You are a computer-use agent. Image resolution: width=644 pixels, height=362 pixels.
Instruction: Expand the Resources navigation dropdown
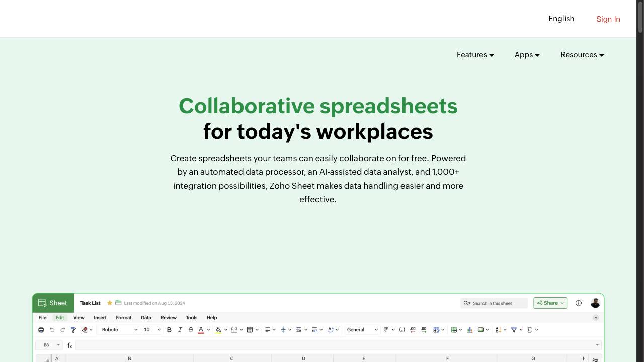[x=582, y=55]
